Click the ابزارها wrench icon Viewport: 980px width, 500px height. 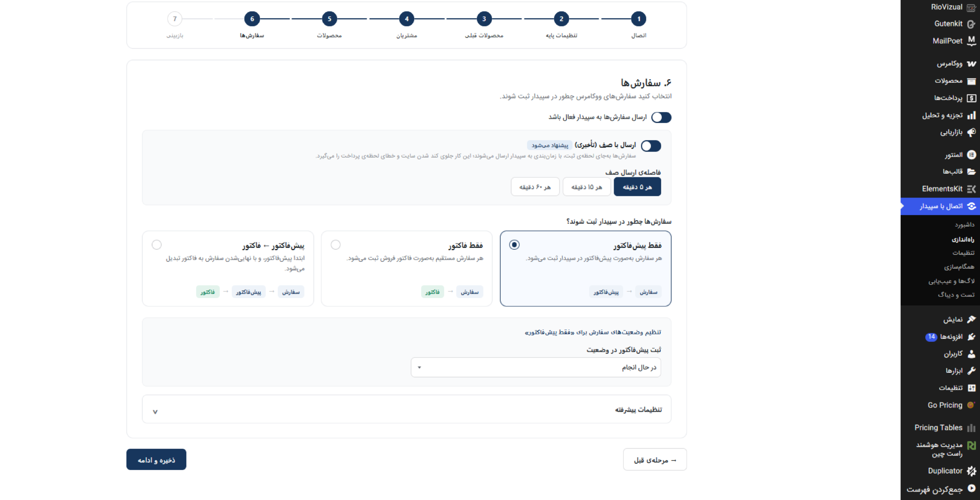coord(971,371)
